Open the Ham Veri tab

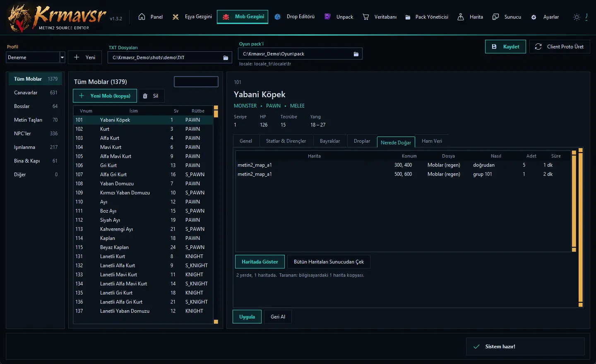[432, 141]
